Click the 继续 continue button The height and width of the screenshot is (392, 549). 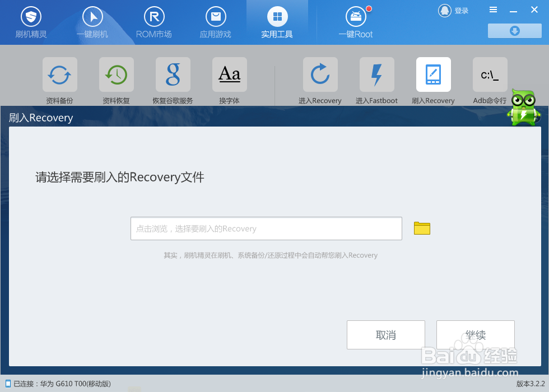[x=475, y=334]
